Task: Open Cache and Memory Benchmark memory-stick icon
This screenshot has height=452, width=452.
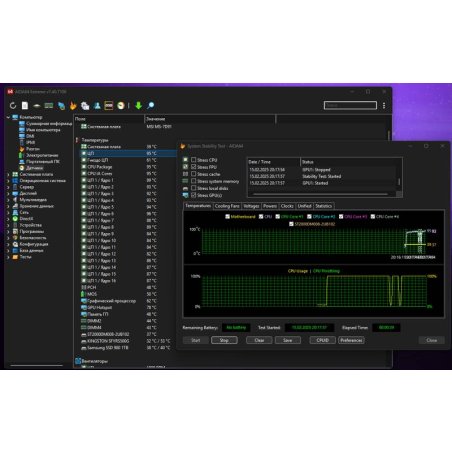Action: pyautogui.click(x=49, y=106)
